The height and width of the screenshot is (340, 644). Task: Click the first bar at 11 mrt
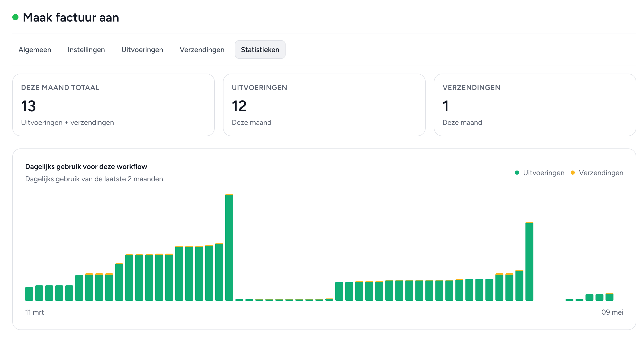pyautogui.click(x=29, y=294)
